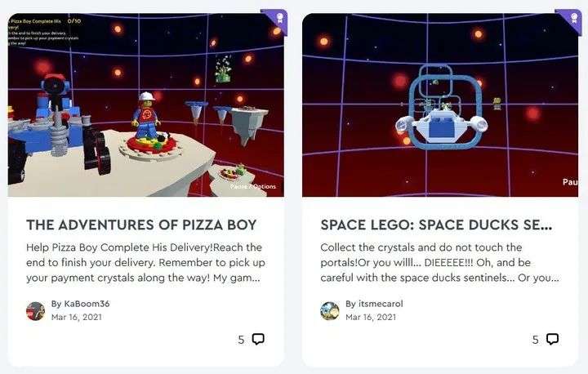Open KaBoom36's avatar picture

tap(36, 311)
